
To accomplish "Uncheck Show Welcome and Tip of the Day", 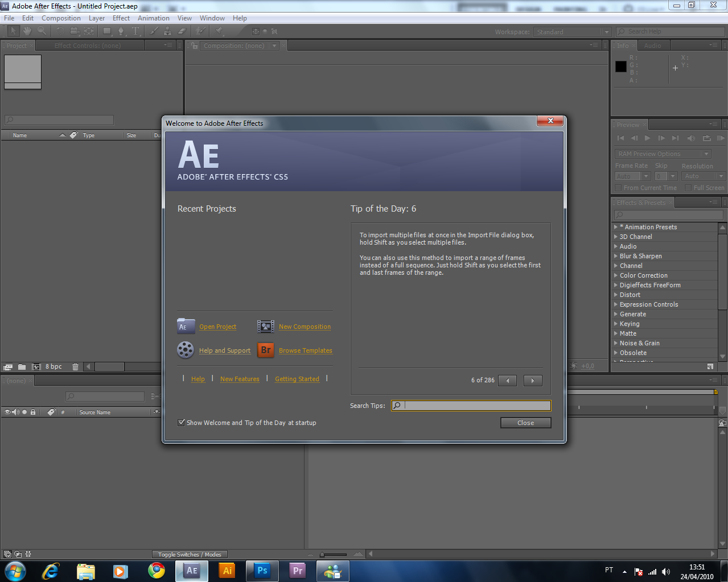I will click(x=181, y=422).
